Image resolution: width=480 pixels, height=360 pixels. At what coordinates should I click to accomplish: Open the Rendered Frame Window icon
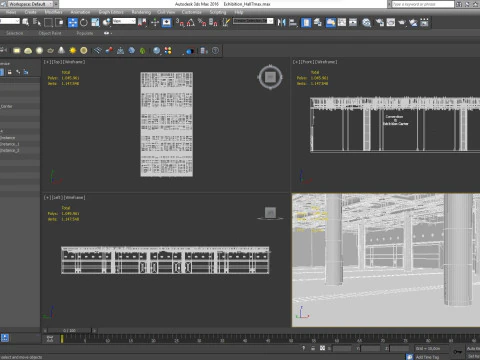391,22
